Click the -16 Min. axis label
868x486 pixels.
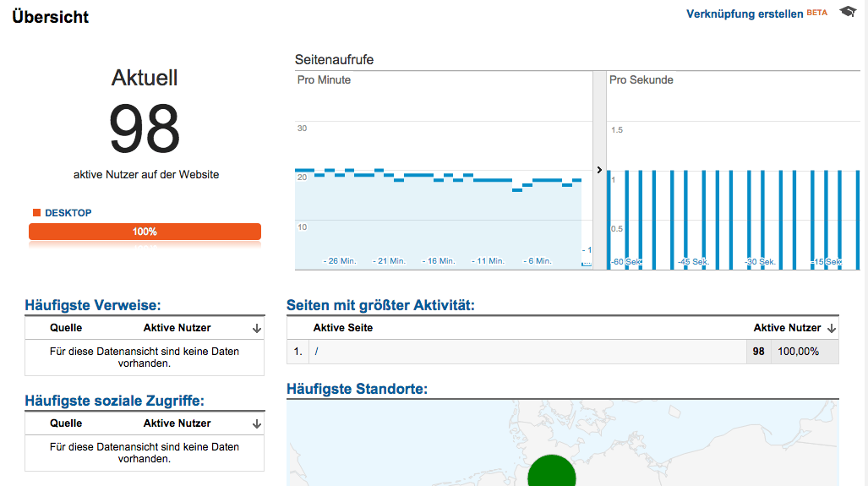(x=439, y=260)
